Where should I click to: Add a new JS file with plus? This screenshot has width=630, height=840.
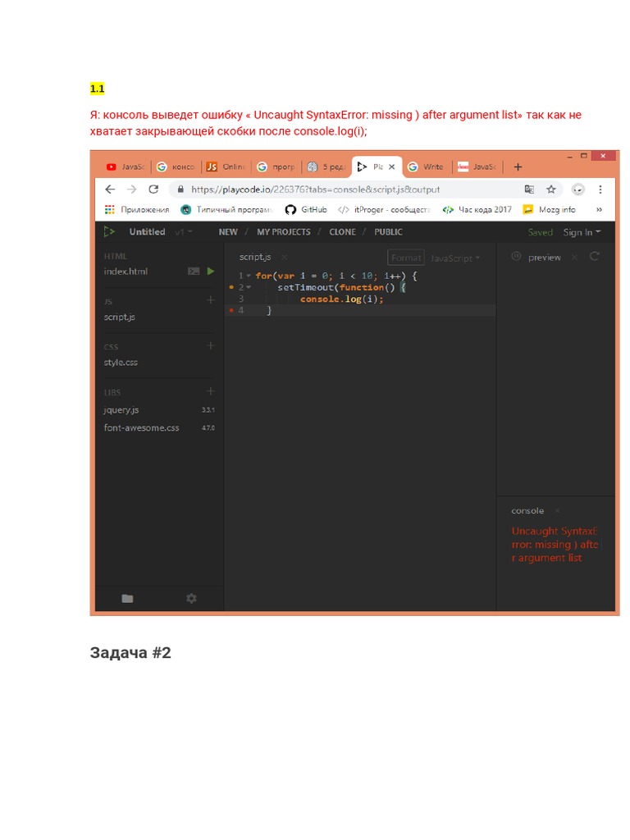[x=211, y=300]
